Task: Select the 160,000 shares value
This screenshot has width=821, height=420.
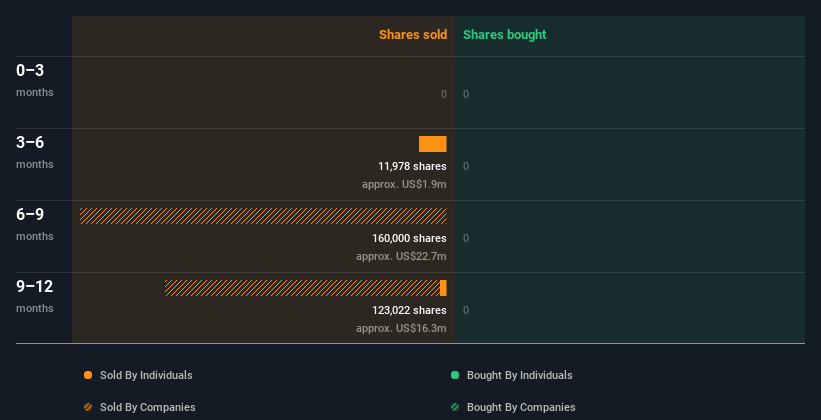Action: 409,238
